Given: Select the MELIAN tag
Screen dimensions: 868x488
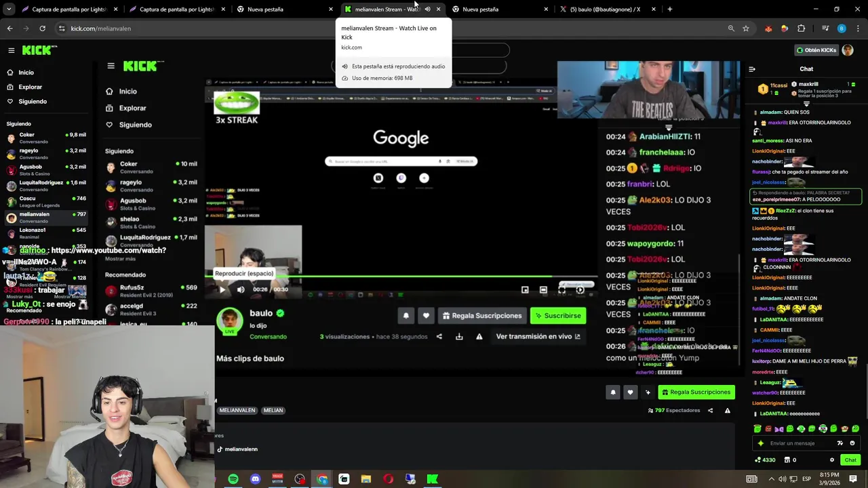Looking at the screenshot, I should [x=273, y=410].
